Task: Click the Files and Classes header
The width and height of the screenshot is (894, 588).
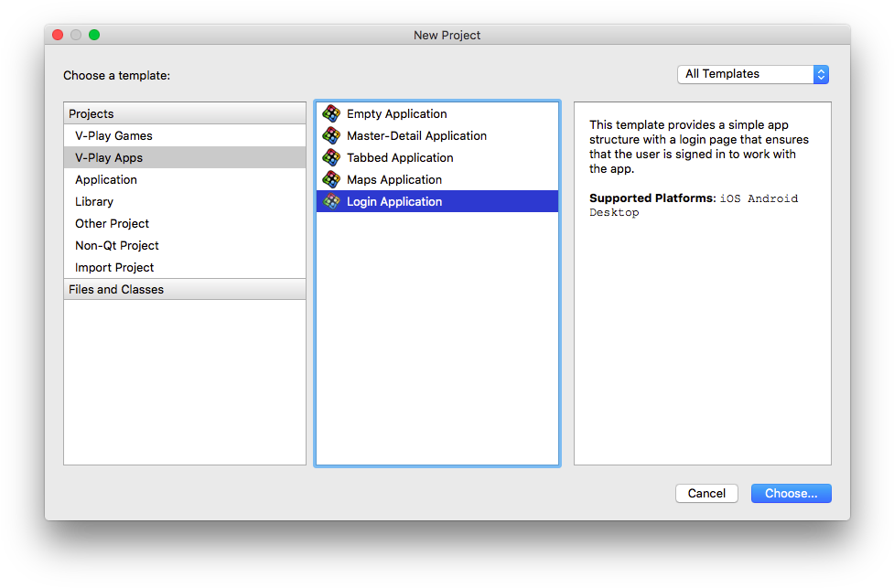Action: pyautogui.click(x=116, y=290)
